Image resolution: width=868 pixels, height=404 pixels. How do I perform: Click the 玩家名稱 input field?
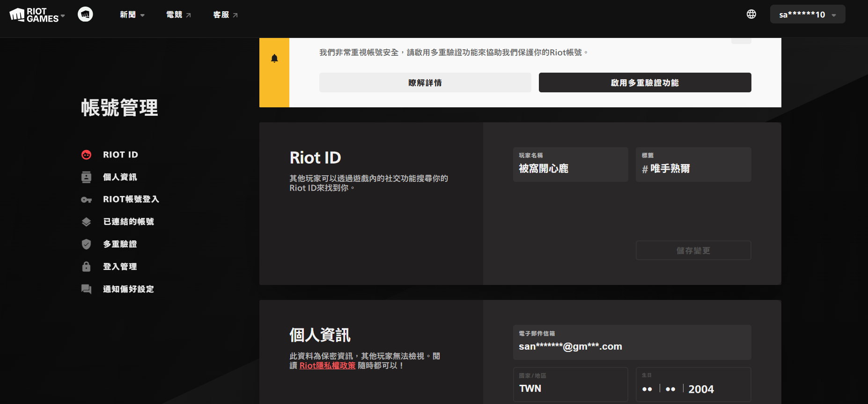[x=570, y=165]
